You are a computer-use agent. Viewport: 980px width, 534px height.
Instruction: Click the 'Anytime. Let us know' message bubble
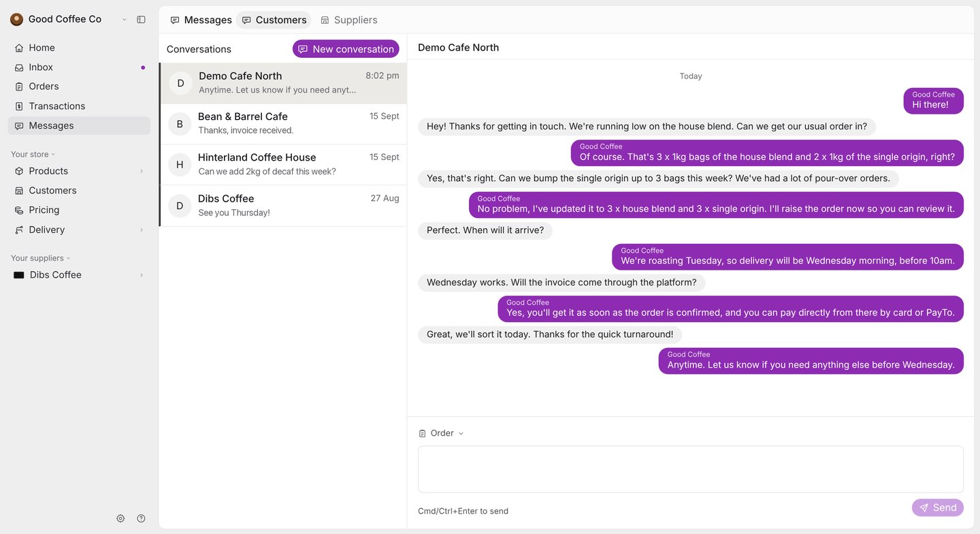tap(811, 361)
